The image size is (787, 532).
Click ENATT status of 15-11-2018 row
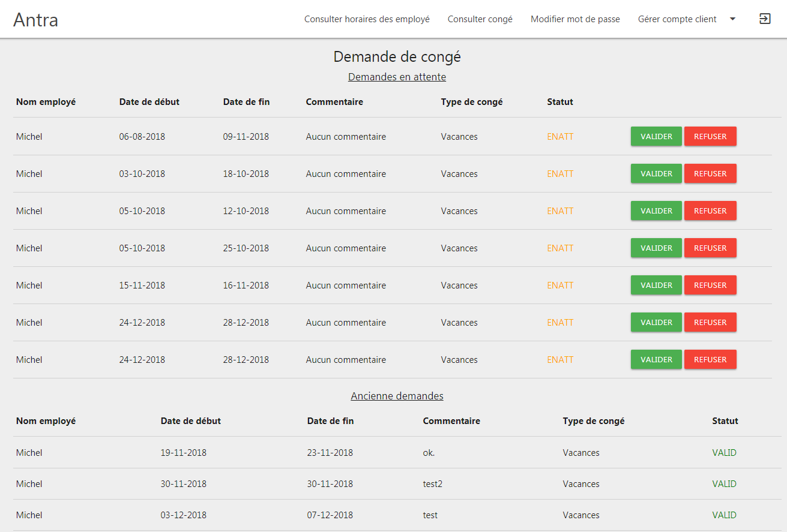click(560, 285)
